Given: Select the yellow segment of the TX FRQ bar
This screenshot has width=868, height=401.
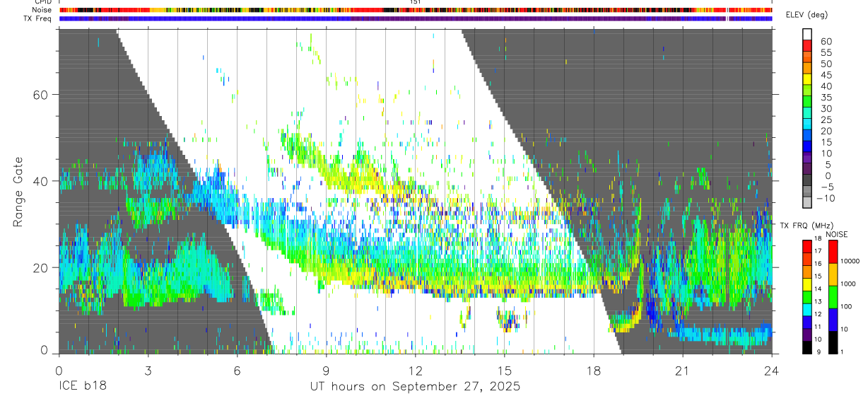Looking at the screenshot, I should click(807, 284).
